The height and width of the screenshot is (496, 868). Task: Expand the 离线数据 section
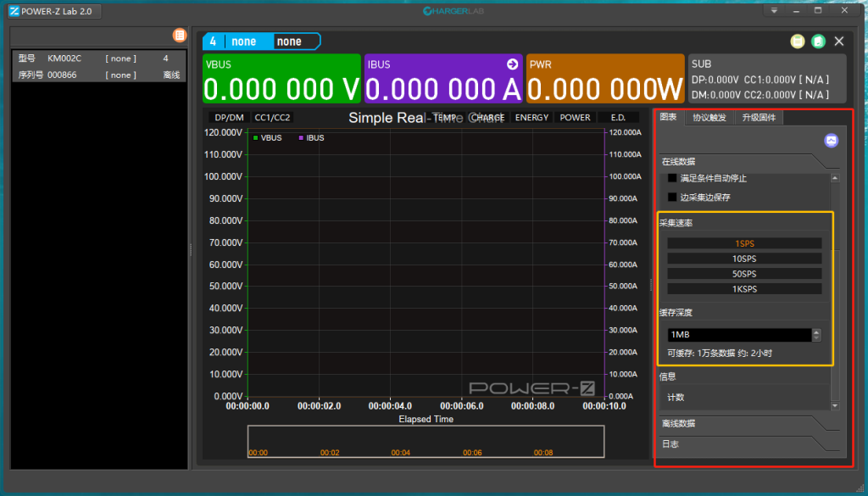point(748,423)
